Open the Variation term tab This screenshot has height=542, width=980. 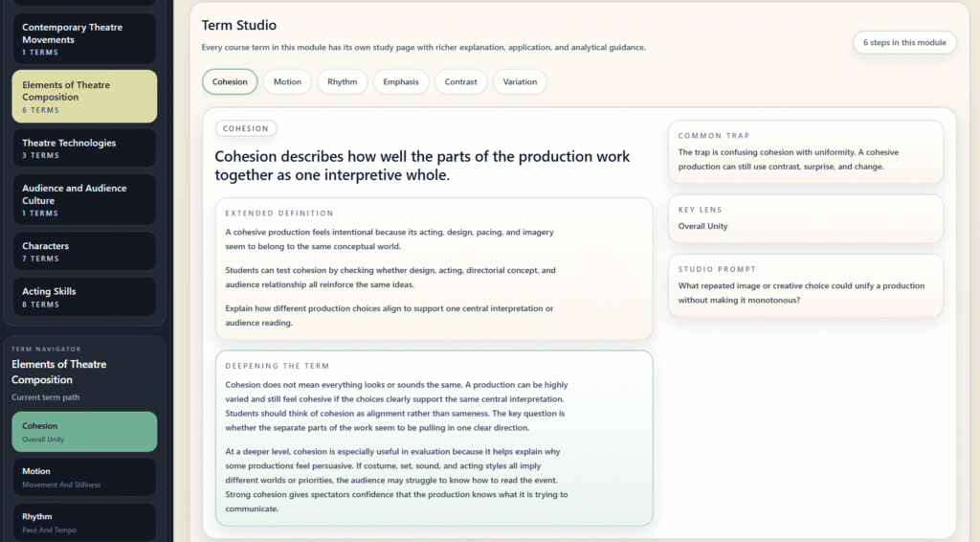[520, 82]
